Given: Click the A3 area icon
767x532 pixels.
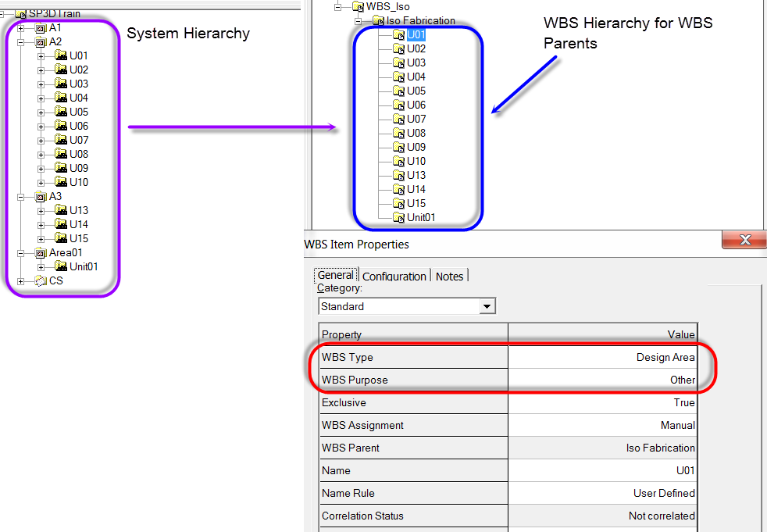Looking at the screenshot, I should click(x=41, y=197).
